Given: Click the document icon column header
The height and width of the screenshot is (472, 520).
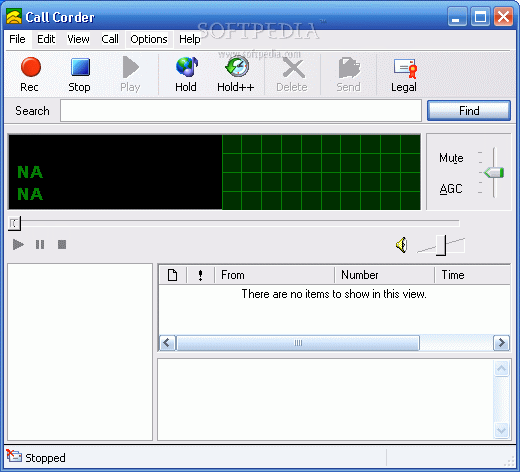Looking at the screenshot, I should [x=172, y=275].
